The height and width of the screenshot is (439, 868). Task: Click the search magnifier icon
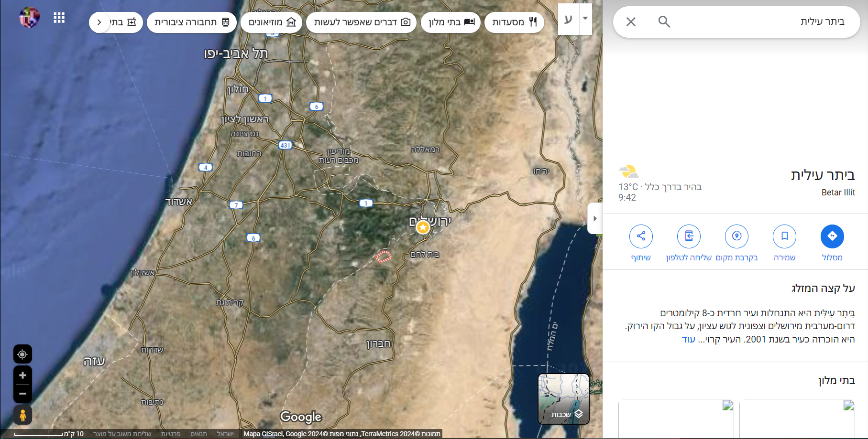[664, 21]
